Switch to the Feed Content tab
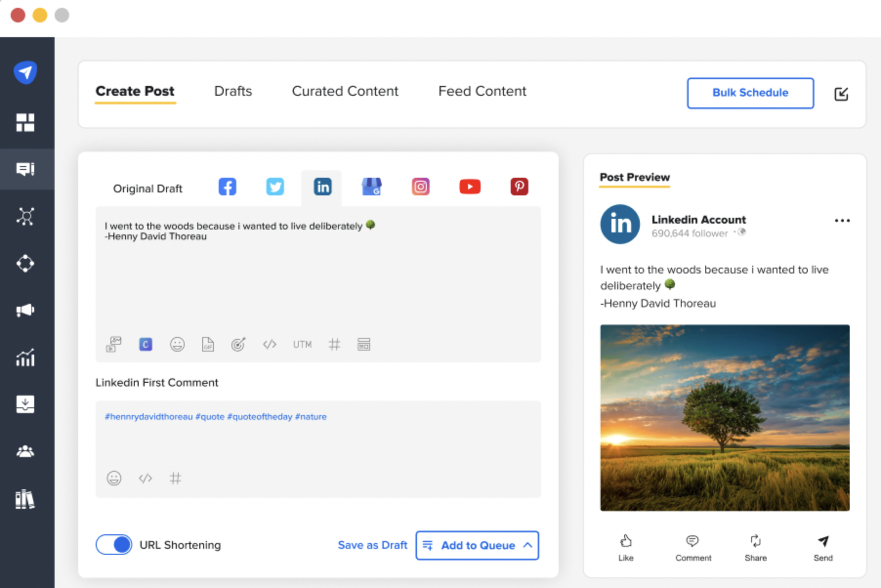The image size is (881, 588). pos(482,91)
